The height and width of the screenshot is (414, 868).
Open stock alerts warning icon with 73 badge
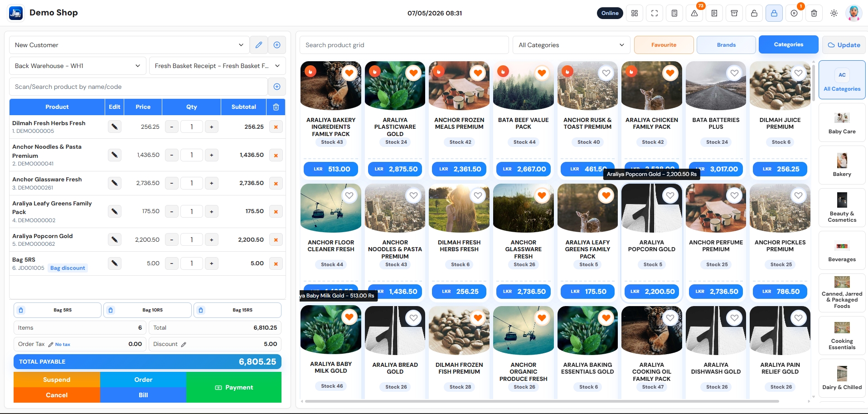coord(694,13)
